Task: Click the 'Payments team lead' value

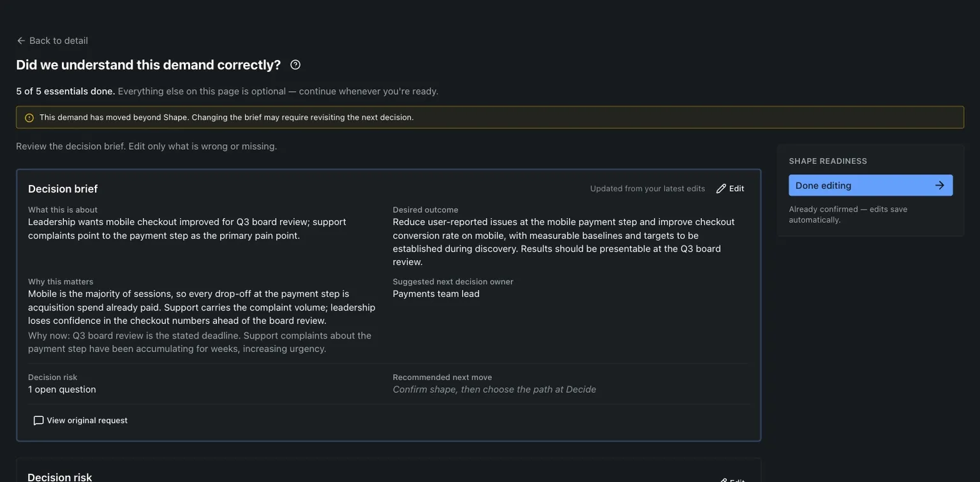Action: [436, 294]
